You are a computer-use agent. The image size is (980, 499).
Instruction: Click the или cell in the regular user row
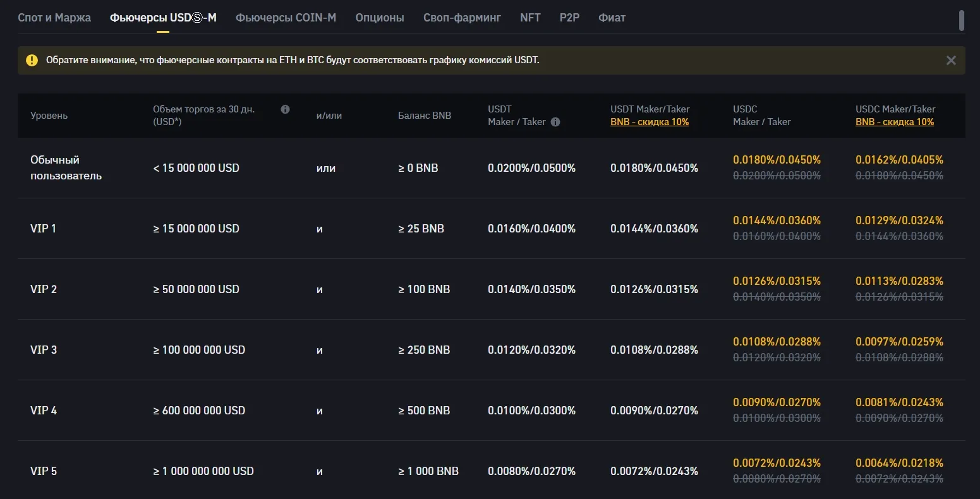(326, 168)
